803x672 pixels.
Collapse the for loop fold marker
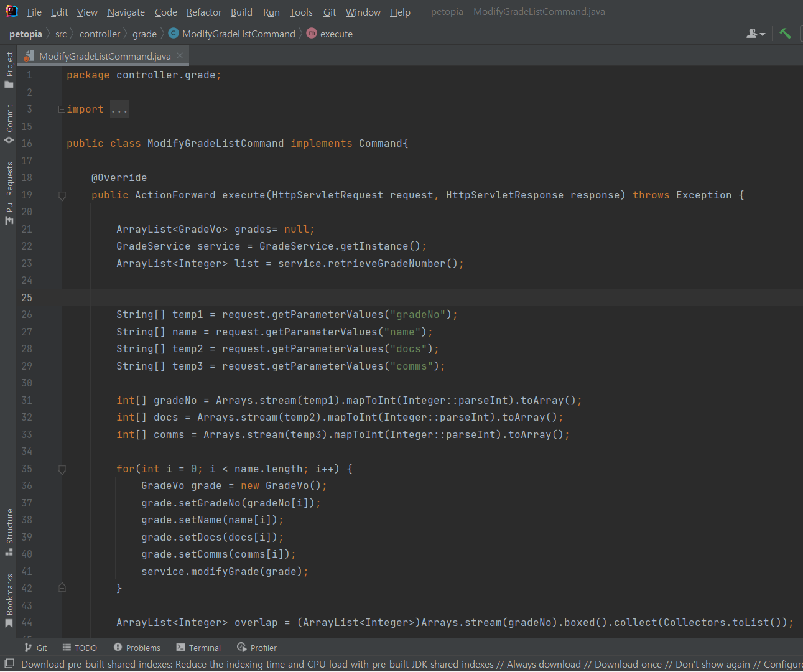coord(62,469)
